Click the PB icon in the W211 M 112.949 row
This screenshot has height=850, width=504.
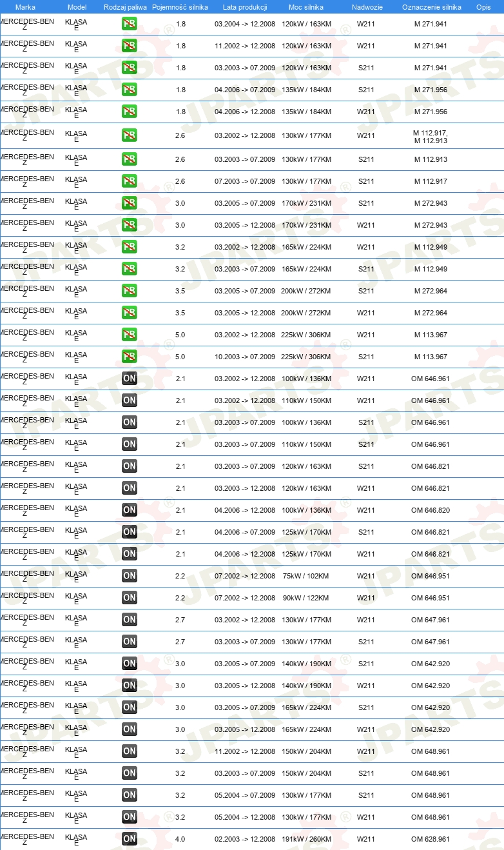(129, 248)
